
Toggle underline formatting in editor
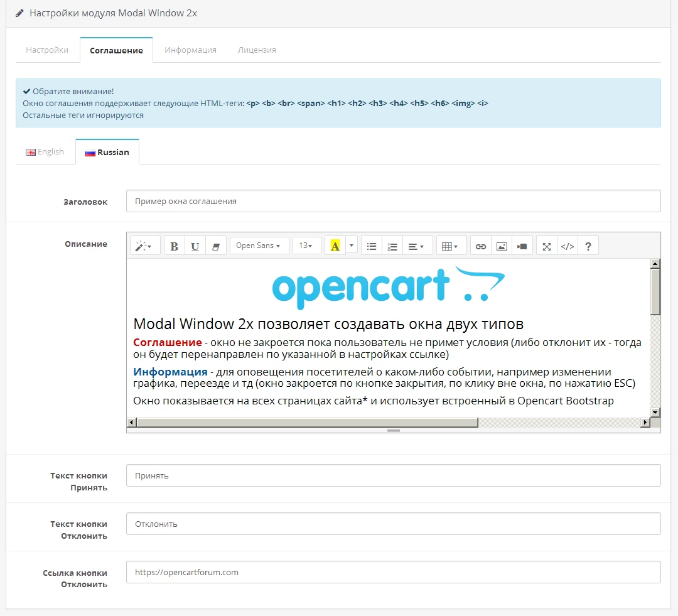[x=195, y=246]
